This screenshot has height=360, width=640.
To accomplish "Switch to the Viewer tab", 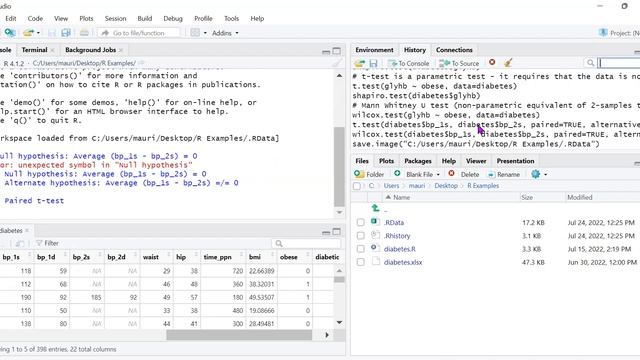I will click(476, 161).
